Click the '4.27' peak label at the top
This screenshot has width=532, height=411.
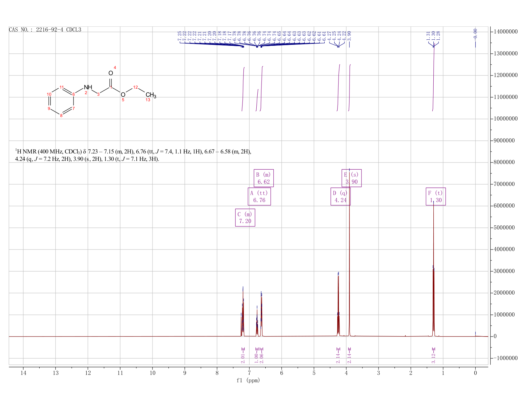(x=329, y=35)
